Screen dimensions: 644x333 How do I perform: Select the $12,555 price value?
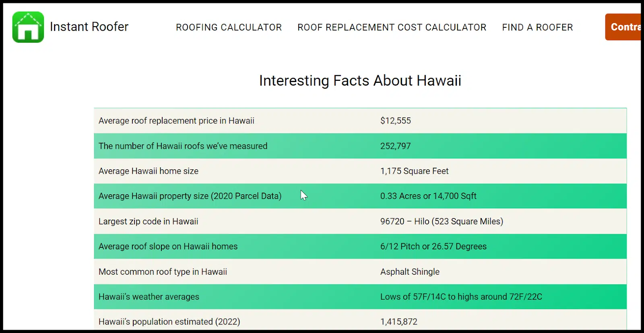point(396,121)
